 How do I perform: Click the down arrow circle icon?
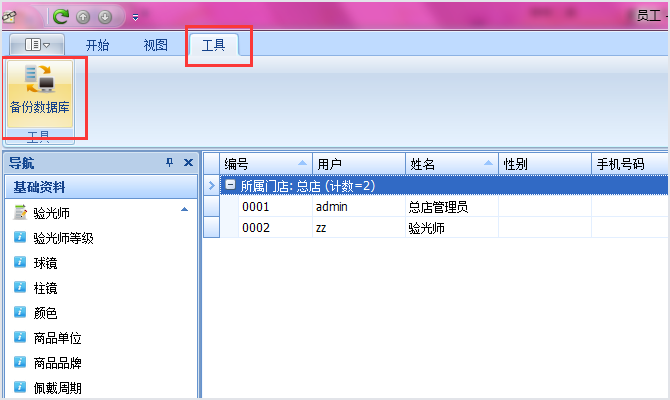point(105,17)
